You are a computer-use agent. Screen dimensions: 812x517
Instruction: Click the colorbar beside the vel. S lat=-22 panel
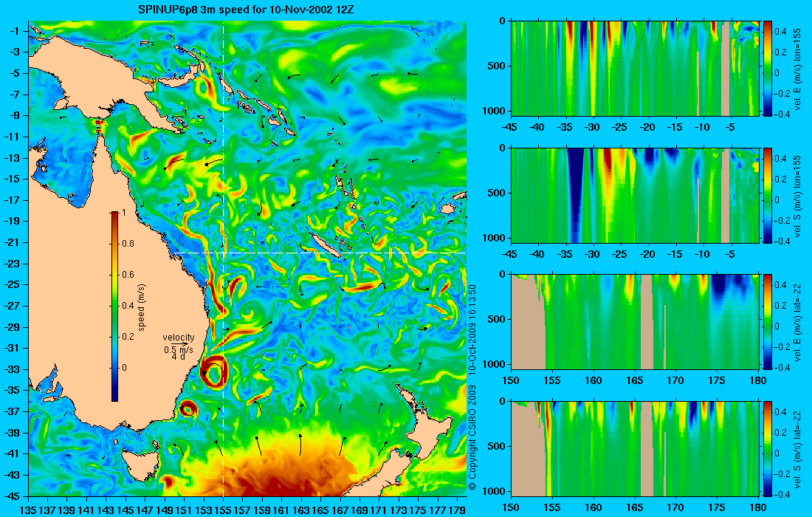coord(768,448)
